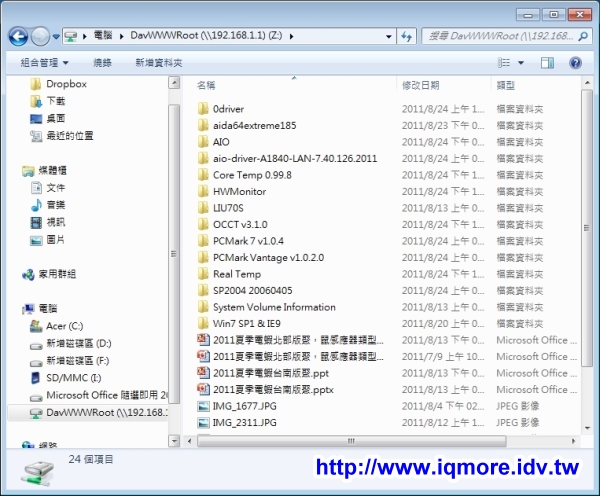Click the file list vertical scrollbar
This screenshot has width=600, height=496.
coord(587,228)
